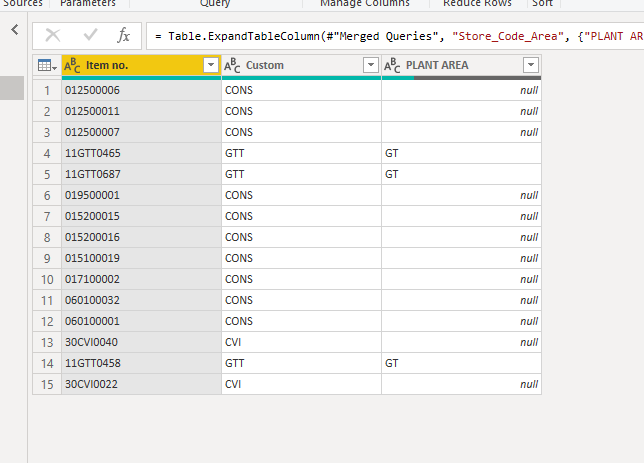
Task: Select cell 012500007 in Item no.
Action: (141, 132)
